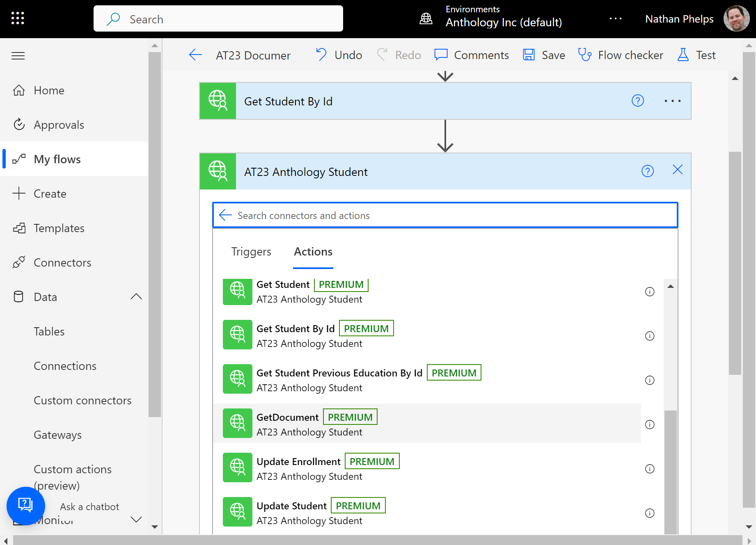Viewport: 756px width, 545px height.
Task: Show info for Get Student Previous Education action
Action: [650, 380]
